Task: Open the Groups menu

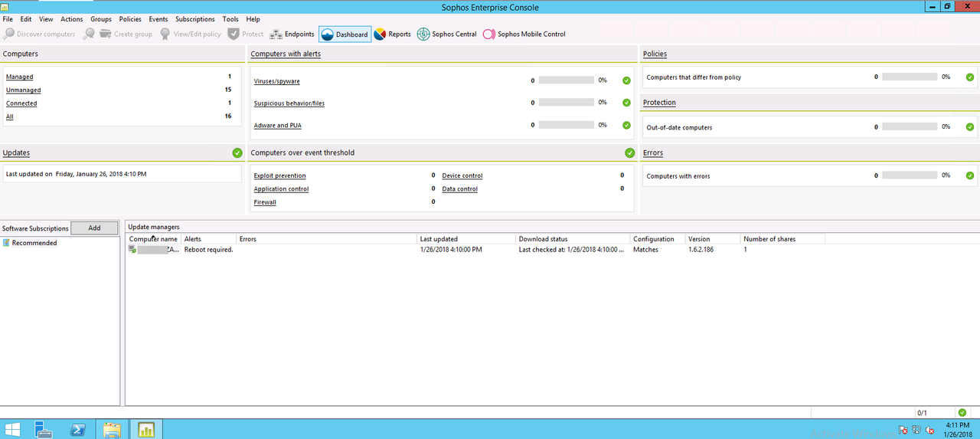Action: tap(101, 19)
